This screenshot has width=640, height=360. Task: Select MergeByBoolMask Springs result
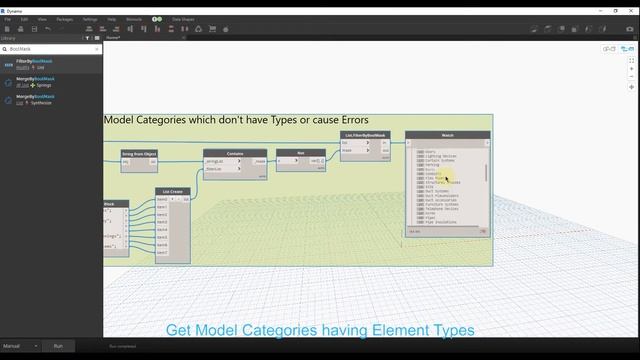coord(51,82)
